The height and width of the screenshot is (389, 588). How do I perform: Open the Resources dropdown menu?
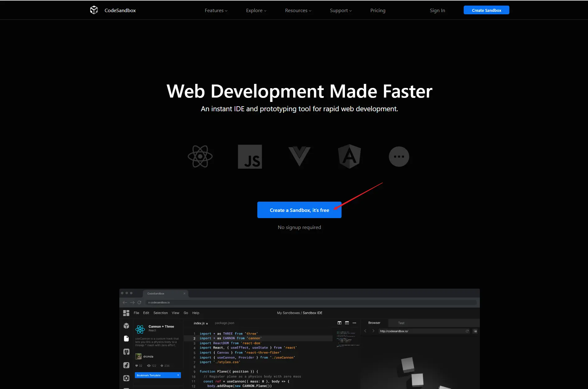coord(298,11)
